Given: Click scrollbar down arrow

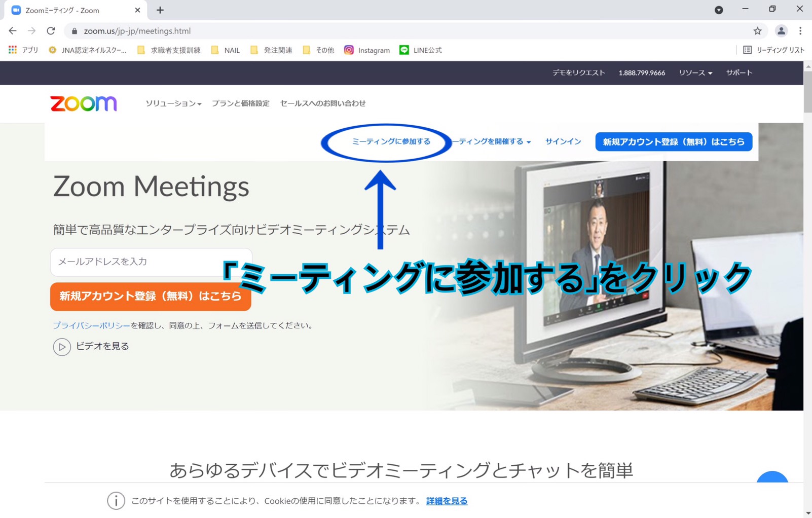Looking at the screenshot, I should click(x=807, y=513).
